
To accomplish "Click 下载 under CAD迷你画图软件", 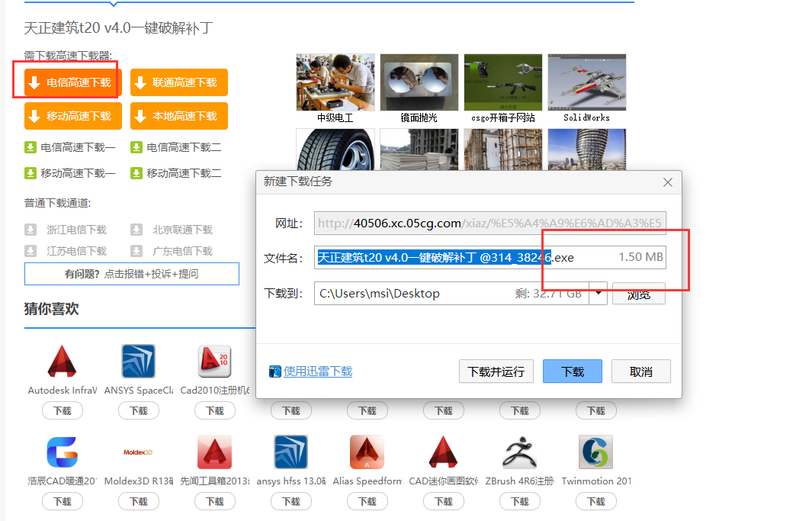I will (444, 501).
